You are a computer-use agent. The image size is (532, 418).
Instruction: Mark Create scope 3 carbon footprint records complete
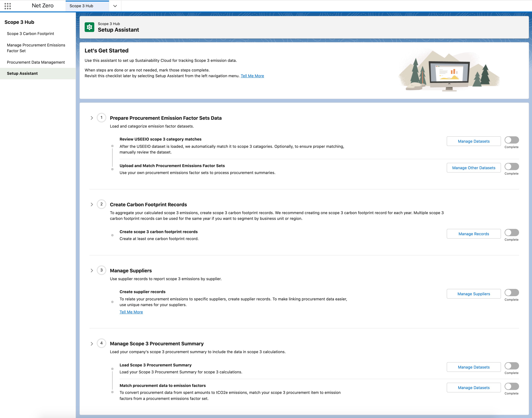point(512,233)
